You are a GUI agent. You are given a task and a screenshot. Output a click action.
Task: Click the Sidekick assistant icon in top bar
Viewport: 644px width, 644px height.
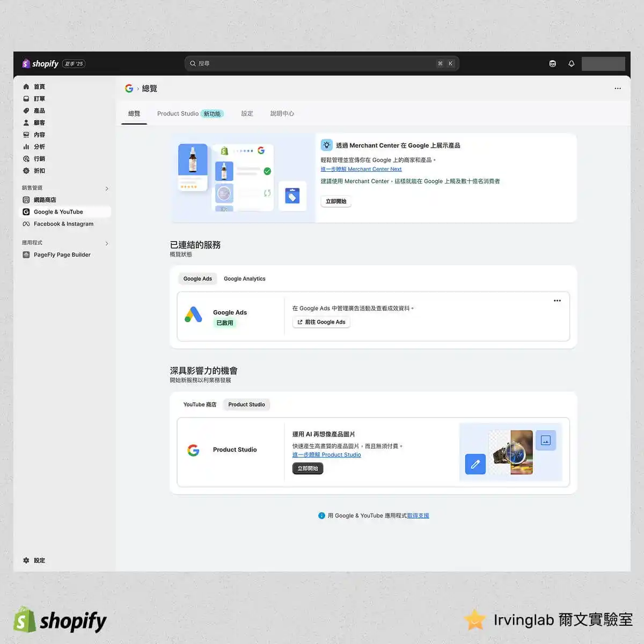point(553,63)
